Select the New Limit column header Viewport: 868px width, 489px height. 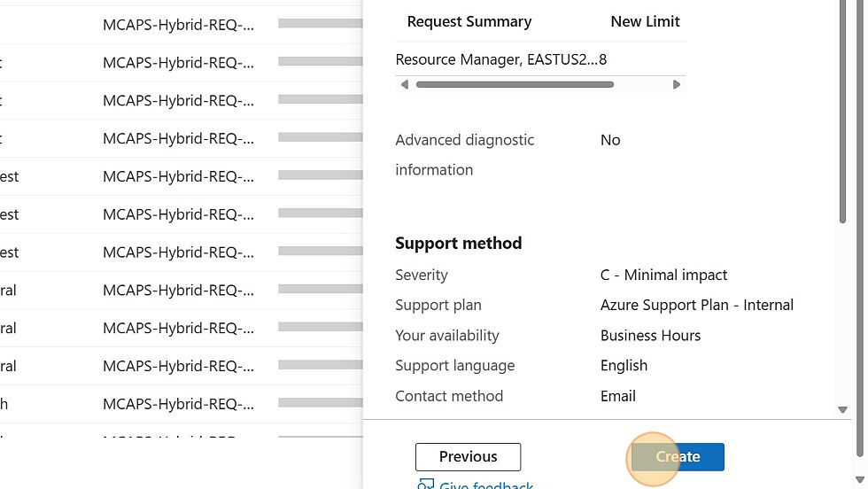pos(645,21)
